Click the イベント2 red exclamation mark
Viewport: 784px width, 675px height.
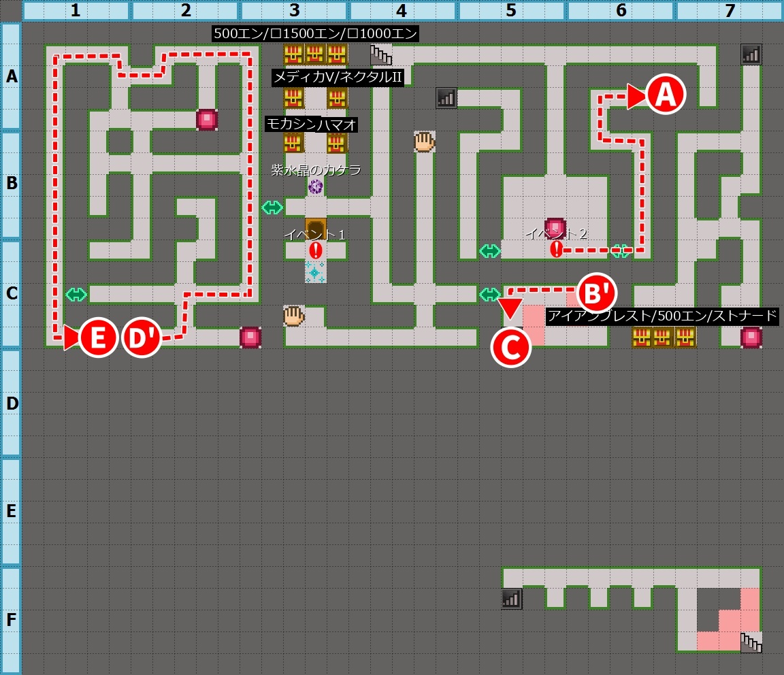coord(556,249)
